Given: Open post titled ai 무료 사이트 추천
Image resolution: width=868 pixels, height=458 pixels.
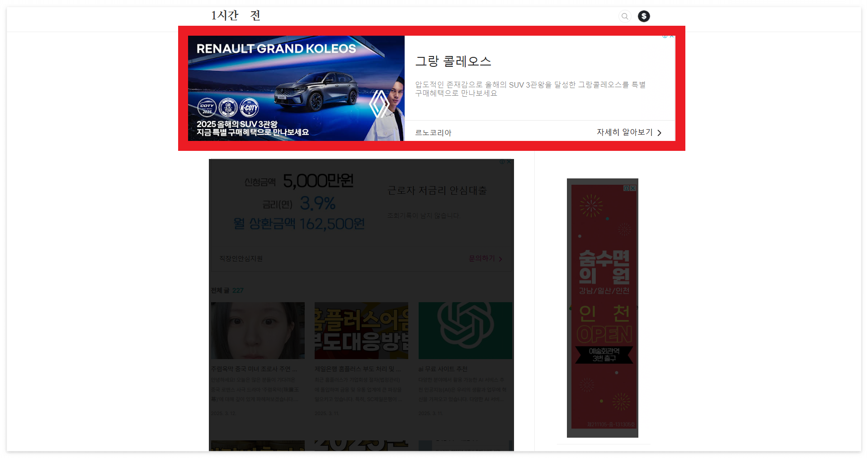Looking at the screenshot, I should coord(443,369).
